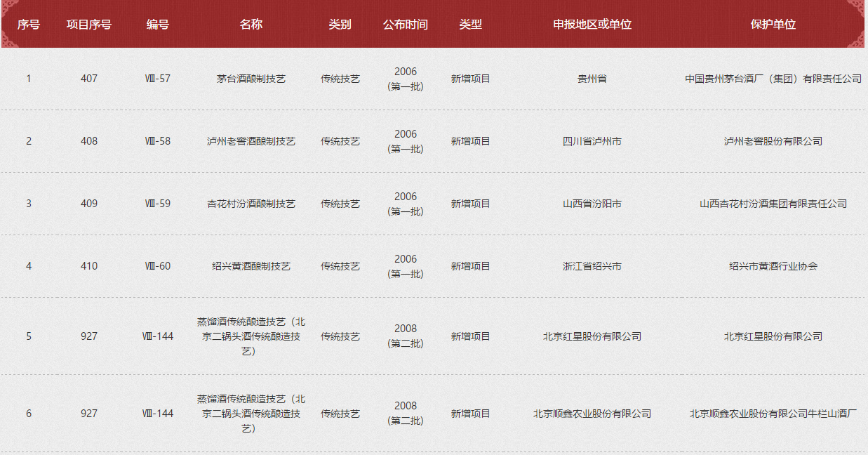Select the 贵州省 region cell
This screenshot has width=868, height=455.
pyautogui.click(x=592, y=79)
